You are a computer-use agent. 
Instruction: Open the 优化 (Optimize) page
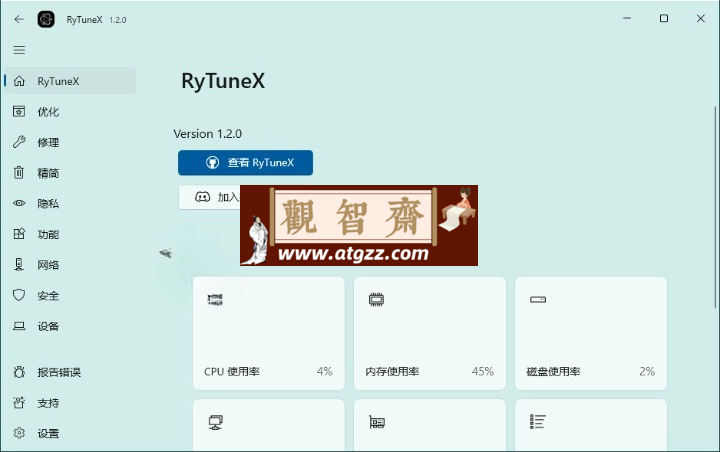pyautogui.click(x=70, y=112)
